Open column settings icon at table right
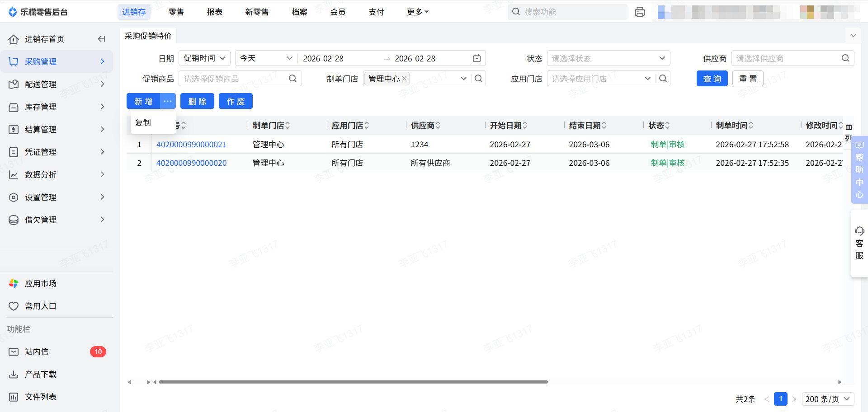868x412 pixels. coord(849,127)
